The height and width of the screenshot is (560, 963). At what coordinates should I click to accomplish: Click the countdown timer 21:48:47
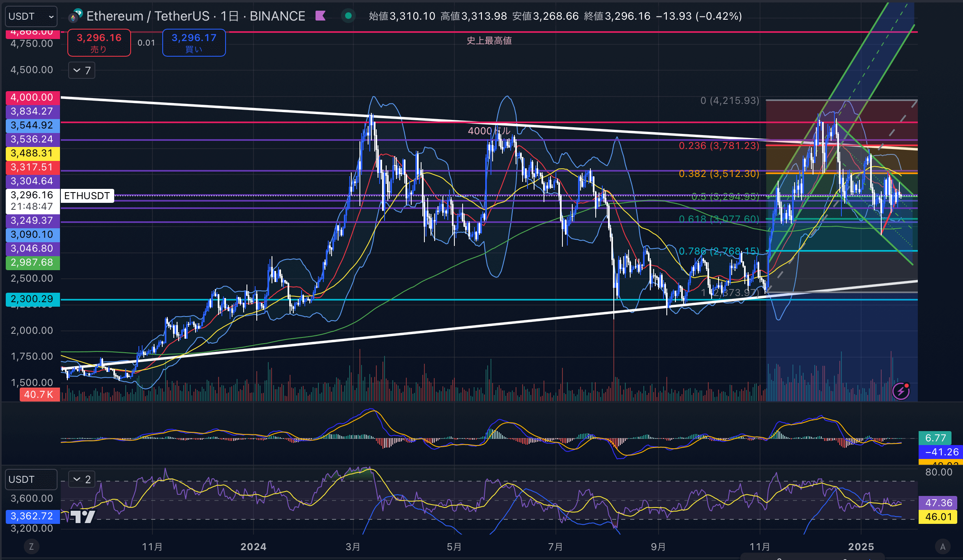pyautogui.click(x=32, y=207)
